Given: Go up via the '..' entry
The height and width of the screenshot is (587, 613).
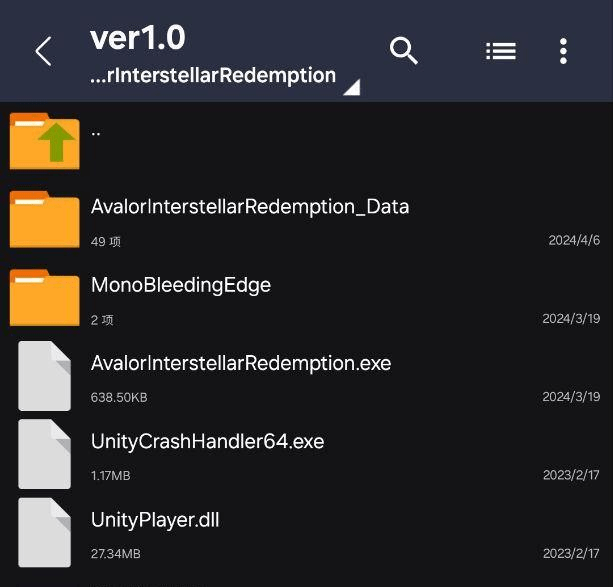Looking at the screenshot, I should (x=96, y=131).
